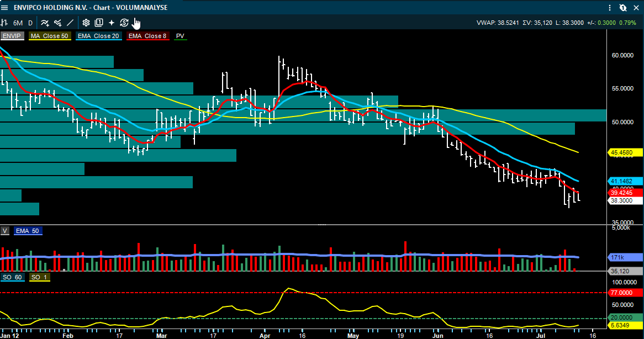
Task: Click the numbered page template icon
Action: point(99,23)
